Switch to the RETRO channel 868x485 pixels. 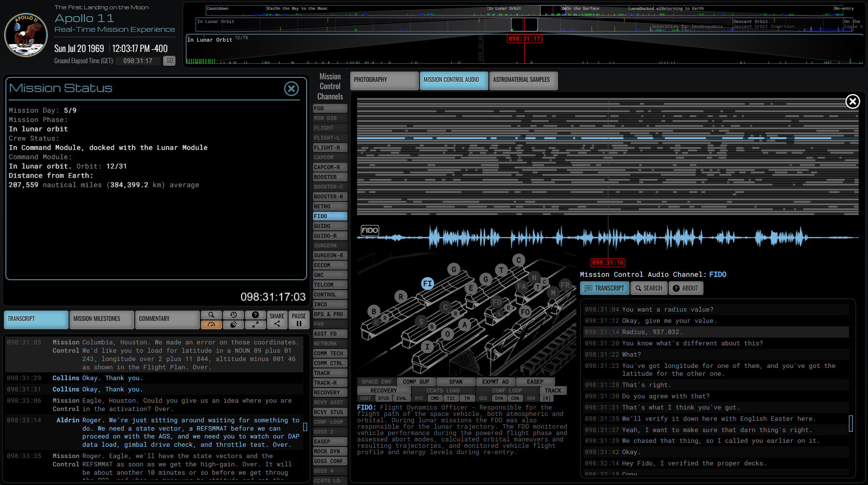(330, 206)
